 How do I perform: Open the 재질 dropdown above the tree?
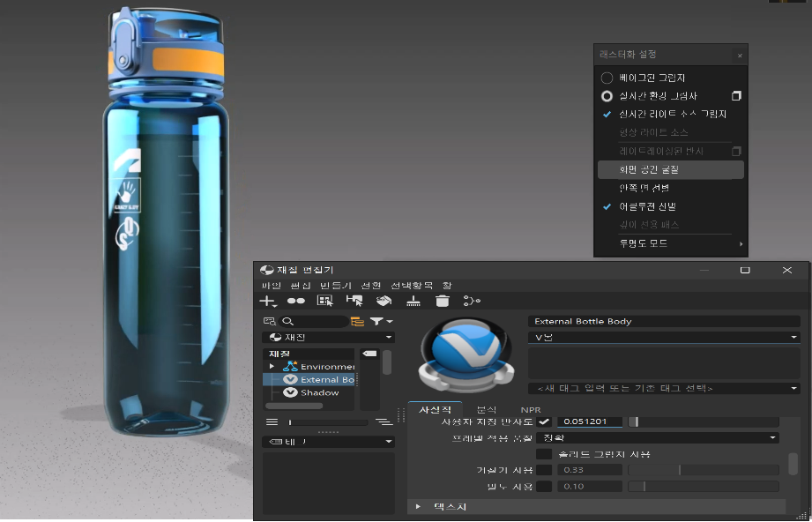329,337
